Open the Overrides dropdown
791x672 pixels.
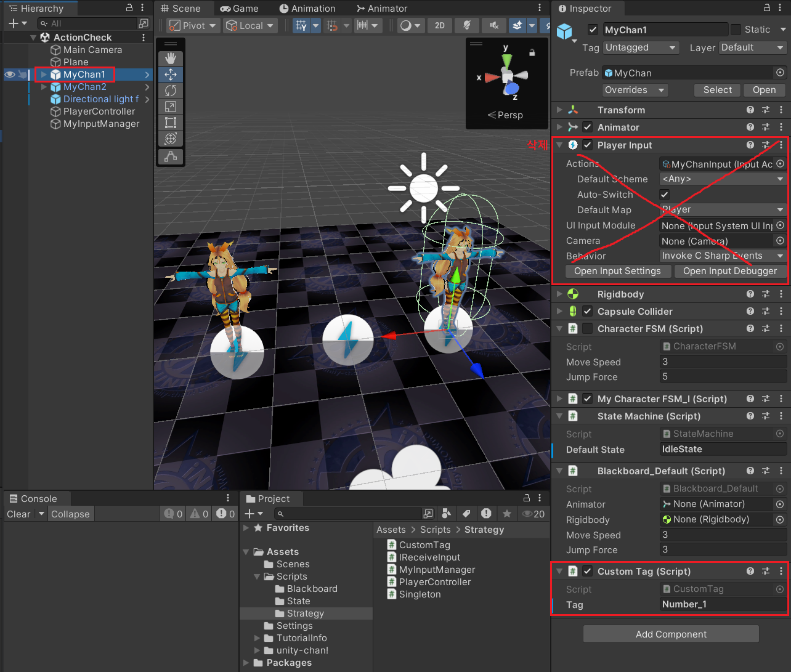[635, 90]
